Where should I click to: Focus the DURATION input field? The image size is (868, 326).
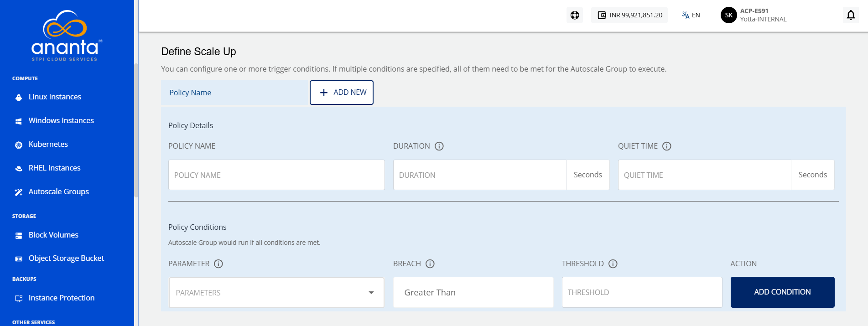(x=480, y=175)
